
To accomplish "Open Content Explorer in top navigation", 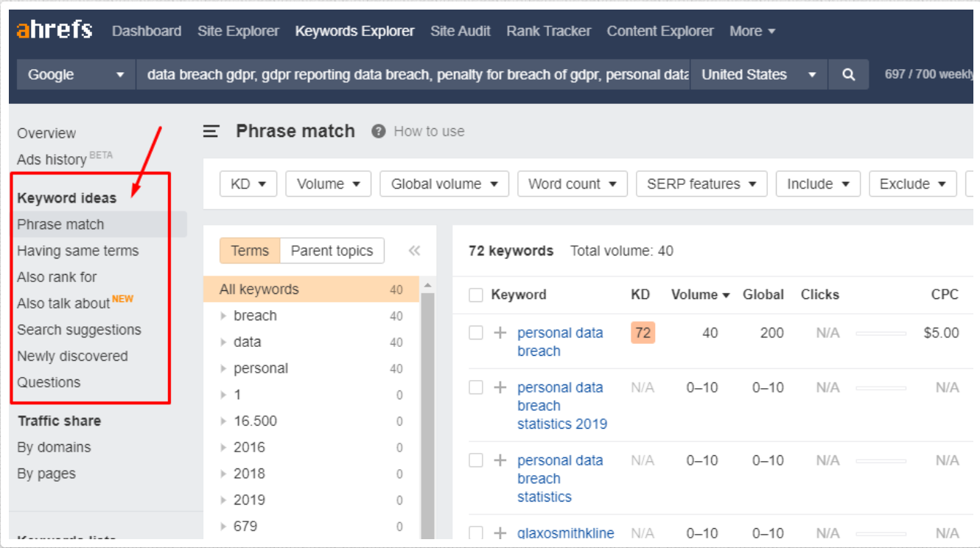I will pos(660,31).
